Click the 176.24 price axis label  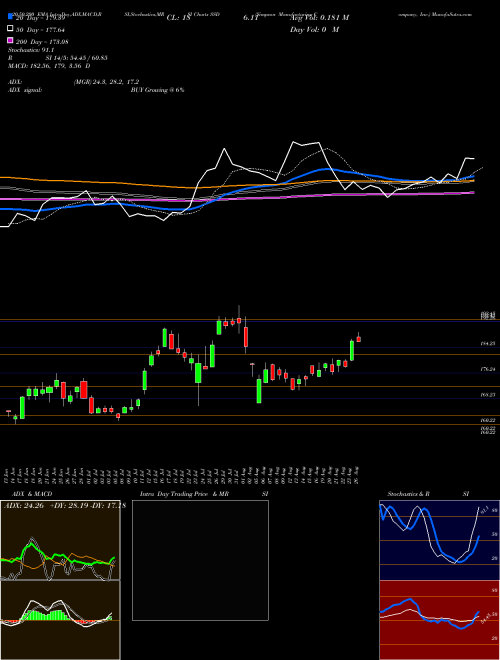(487, 369)
